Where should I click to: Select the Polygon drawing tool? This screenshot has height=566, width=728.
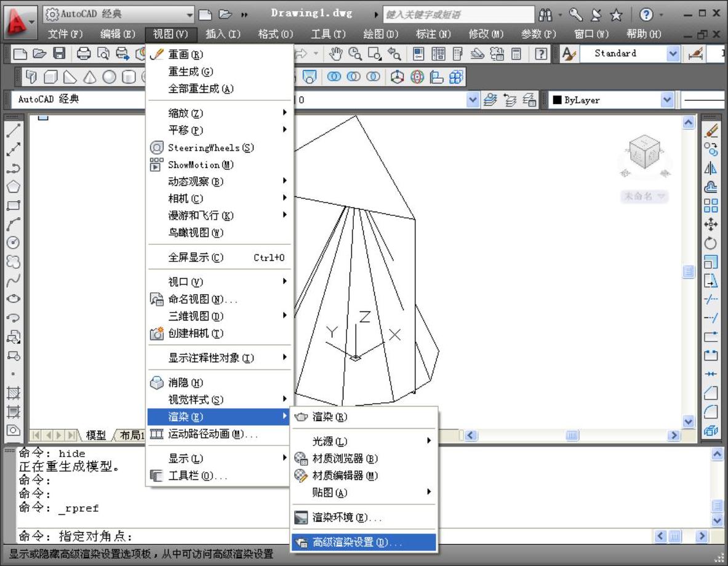13,186
